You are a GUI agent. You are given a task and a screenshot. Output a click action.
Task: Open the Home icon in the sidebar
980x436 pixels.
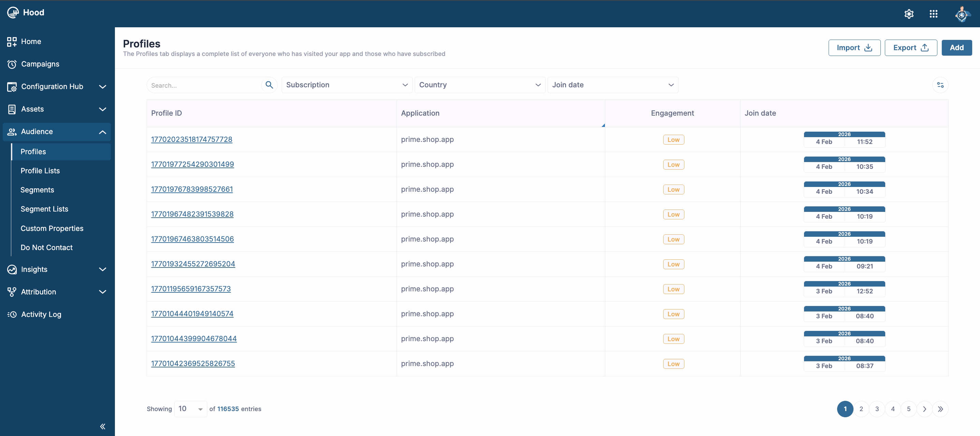point(11,42)
